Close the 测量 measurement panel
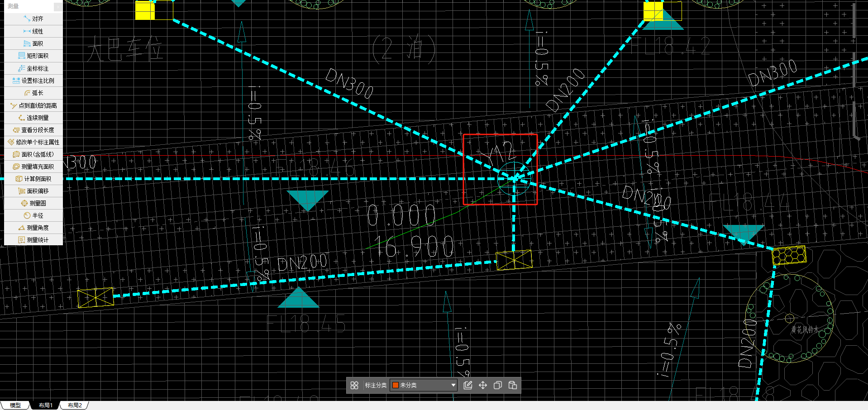Viewport: 868px width, 410px height. click(x=58, y=6)
